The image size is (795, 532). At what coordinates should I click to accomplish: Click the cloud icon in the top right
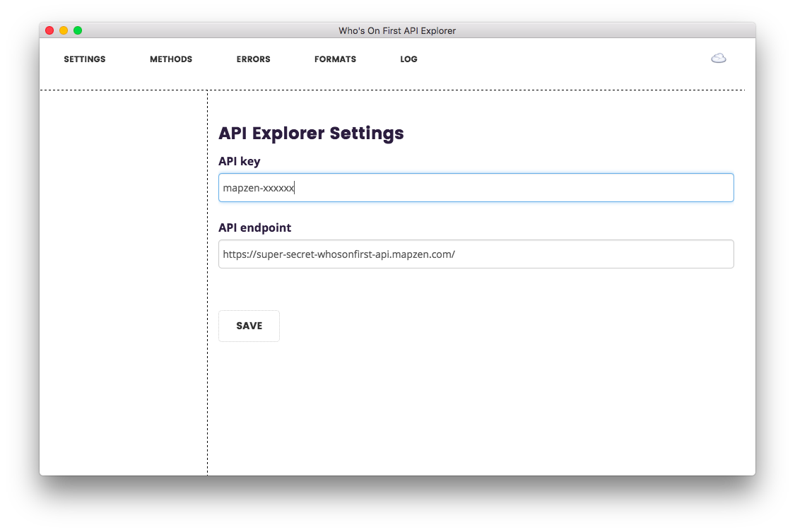718,58
